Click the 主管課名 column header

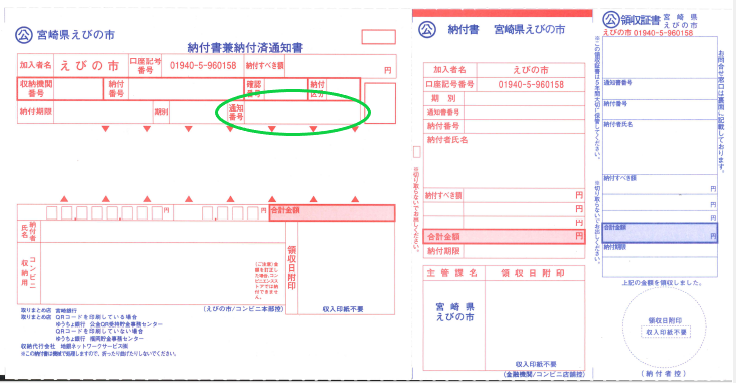[x=452, y=273]
